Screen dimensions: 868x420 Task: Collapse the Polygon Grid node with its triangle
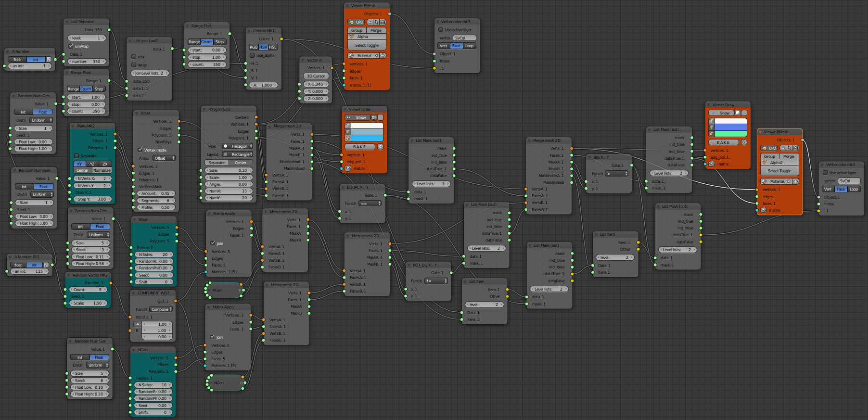tap(205, 109)
